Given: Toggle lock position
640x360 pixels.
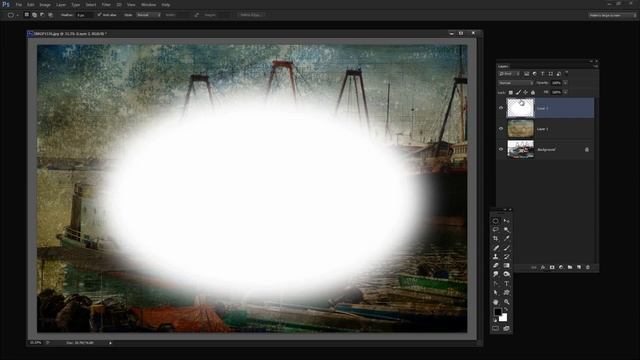Looking at the screenshot, I should [525, 93].
